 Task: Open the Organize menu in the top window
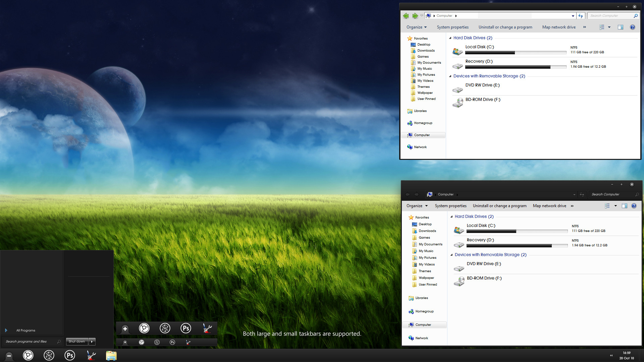click(x=417, y=27)
